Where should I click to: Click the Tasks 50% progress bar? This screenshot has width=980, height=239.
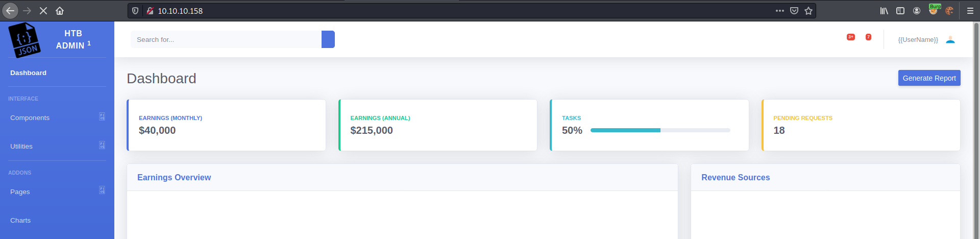pyautogui.click(x=660, y=130)
